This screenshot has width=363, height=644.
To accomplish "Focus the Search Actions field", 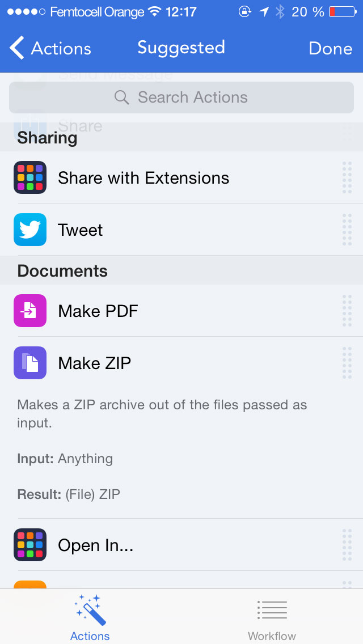I will [181, 98].
